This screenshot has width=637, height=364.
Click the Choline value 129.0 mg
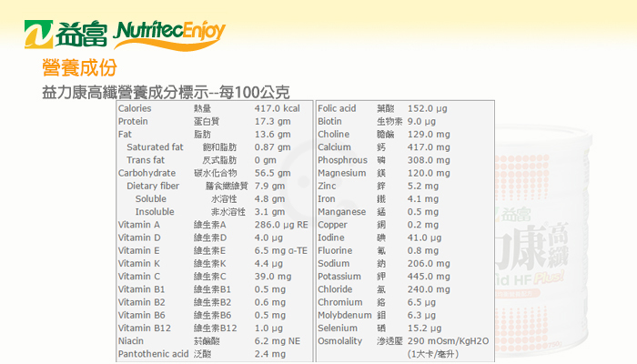pos(429,135)
